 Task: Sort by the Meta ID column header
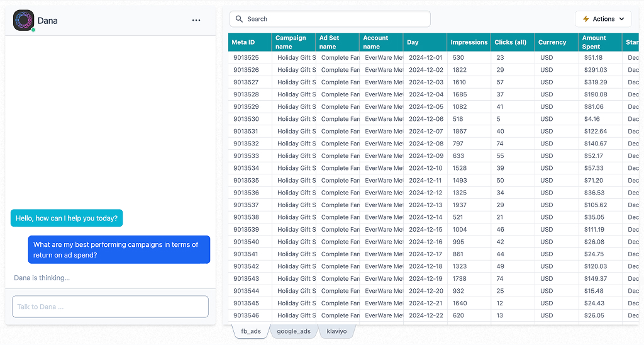coord(250,42)
